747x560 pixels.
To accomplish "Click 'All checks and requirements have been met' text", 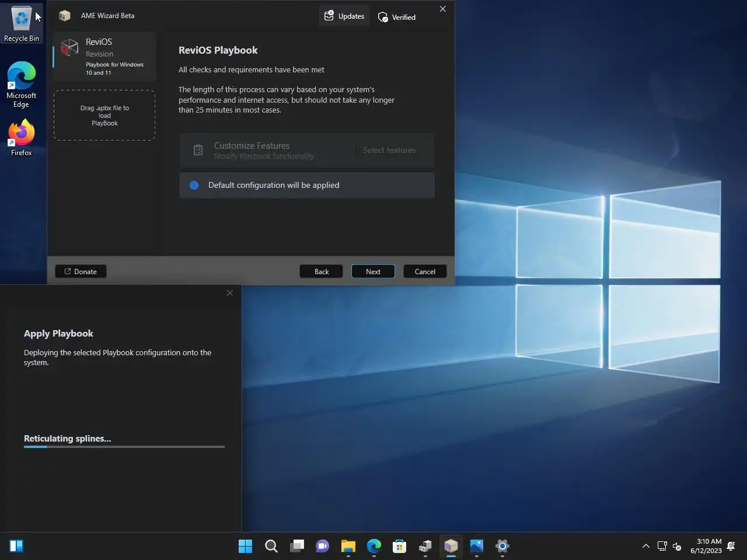I will pos(252,69).
